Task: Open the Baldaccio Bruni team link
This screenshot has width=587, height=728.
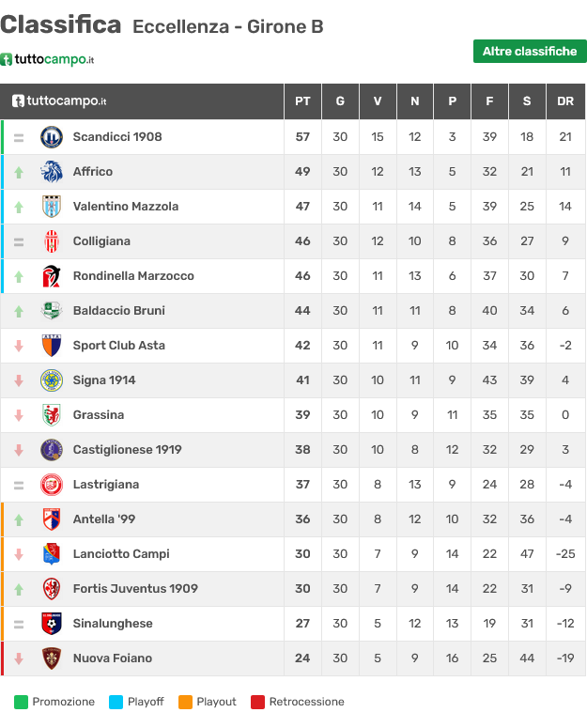Action: click(x=118, y=311)
